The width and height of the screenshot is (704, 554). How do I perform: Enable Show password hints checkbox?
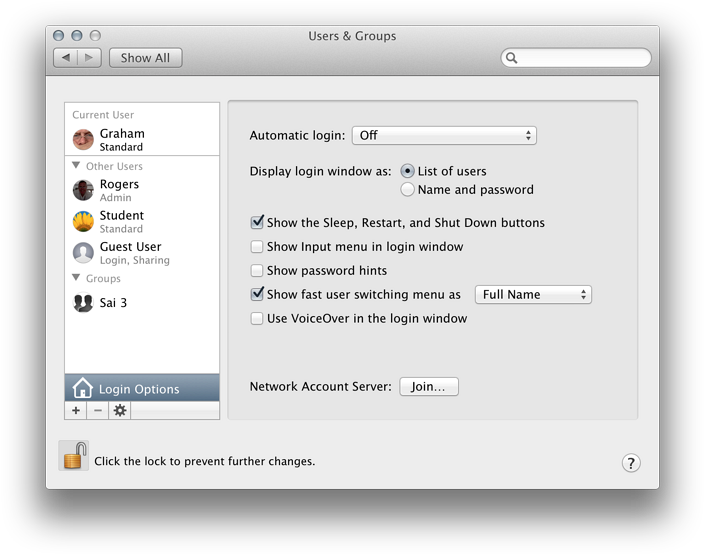coord(257,270)
